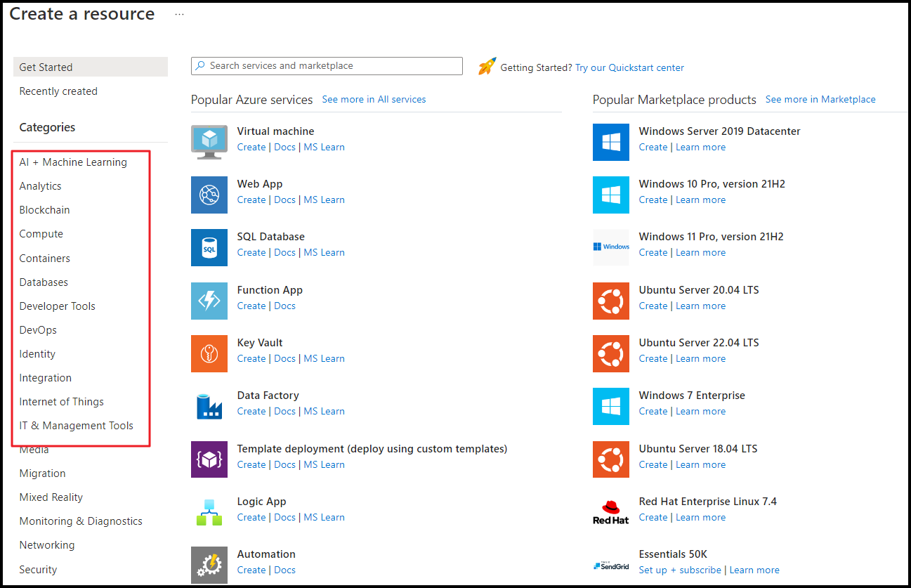Select AI + Machine Learning category
The width and height of the screenshot is (911, 588).
(x=73, y=162)
